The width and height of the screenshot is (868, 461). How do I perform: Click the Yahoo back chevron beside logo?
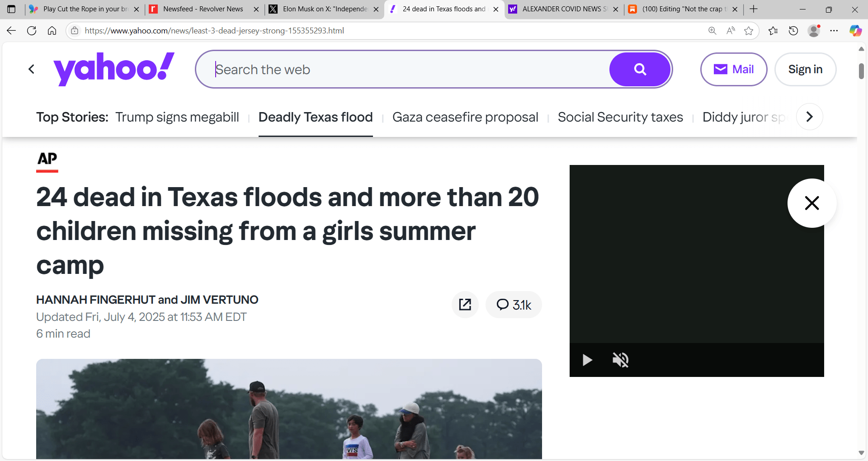[31, 69]
